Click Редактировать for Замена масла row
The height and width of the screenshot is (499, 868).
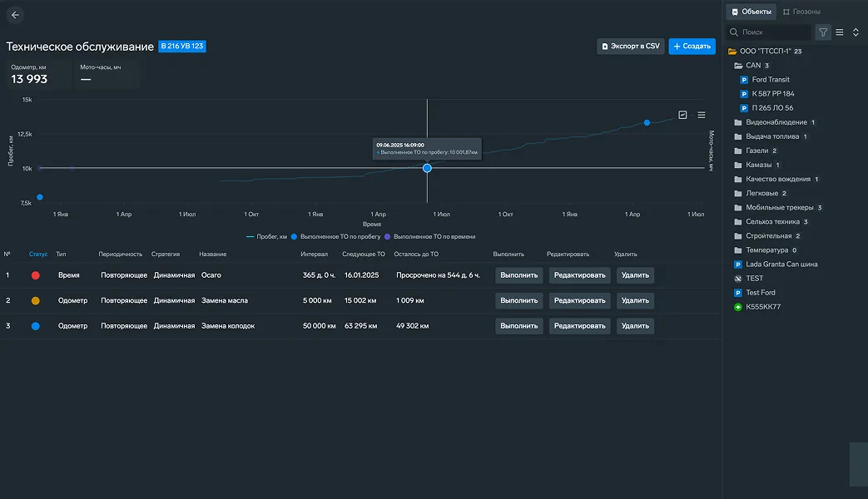point(579,301)
